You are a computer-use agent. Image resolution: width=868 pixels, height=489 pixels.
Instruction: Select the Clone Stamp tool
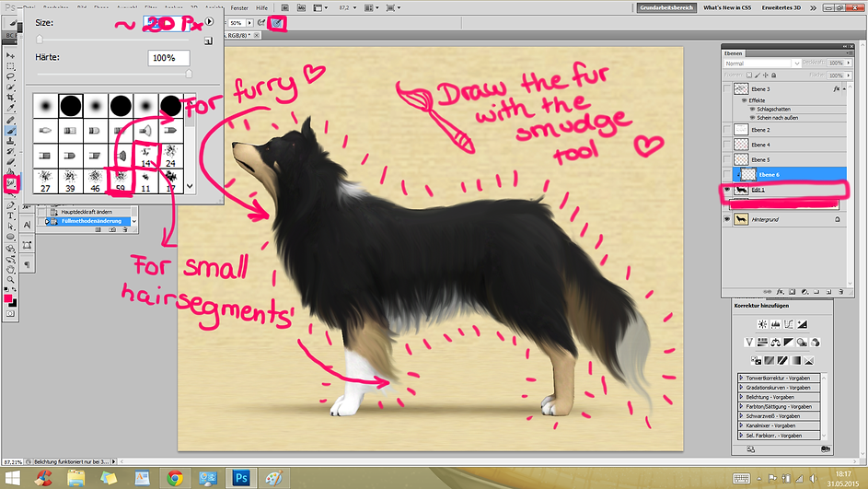point(10,141)
